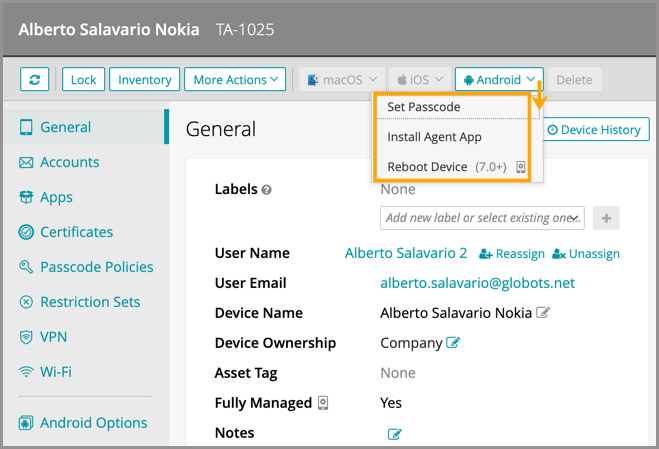Screen dimensions: 659x449
Task: Click the Wi-Fi sidebar icon
Action: tap(26, 372)
